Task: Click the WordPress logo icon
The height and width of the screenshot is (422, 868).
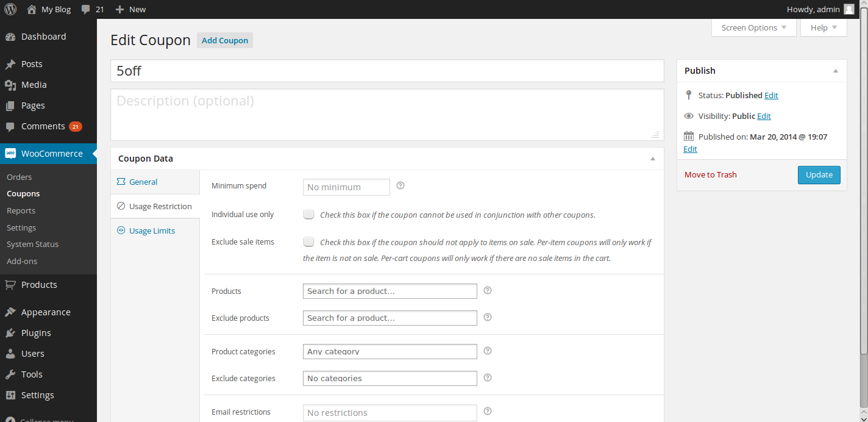Action: pos(10,9)
